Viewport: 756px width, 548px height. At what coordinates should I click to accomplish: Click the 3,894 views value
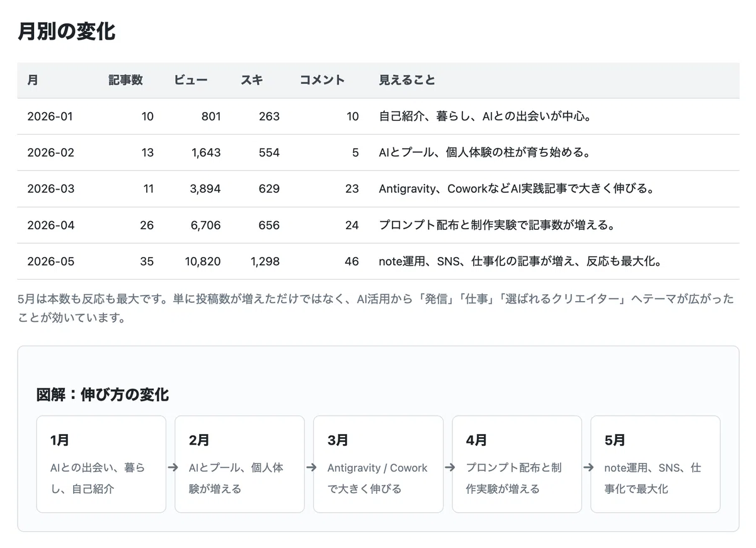coord(205,189)
